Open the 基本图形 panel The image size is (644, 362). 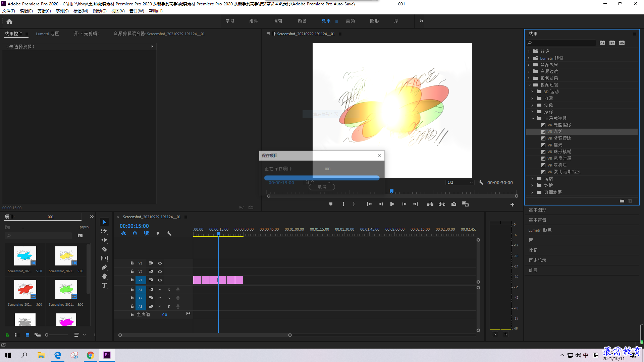click(x=537, y=210)
